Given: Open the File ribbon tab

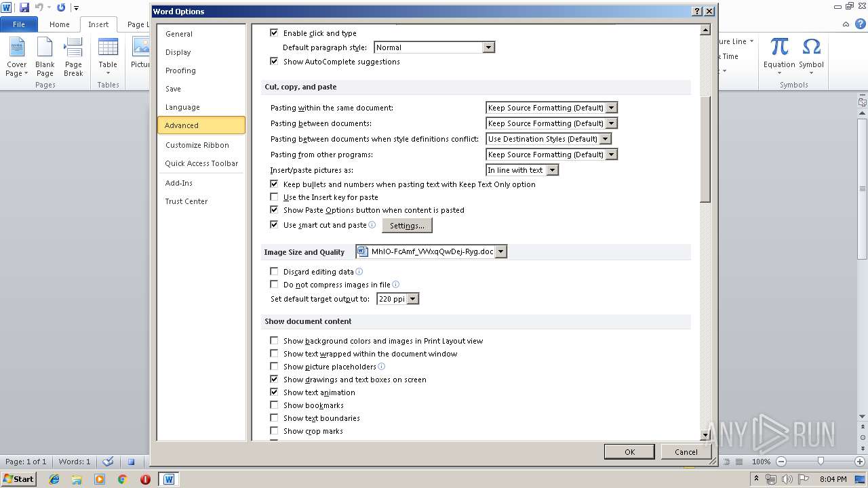Looking at the screenshot, I should [x=19, y=24].
